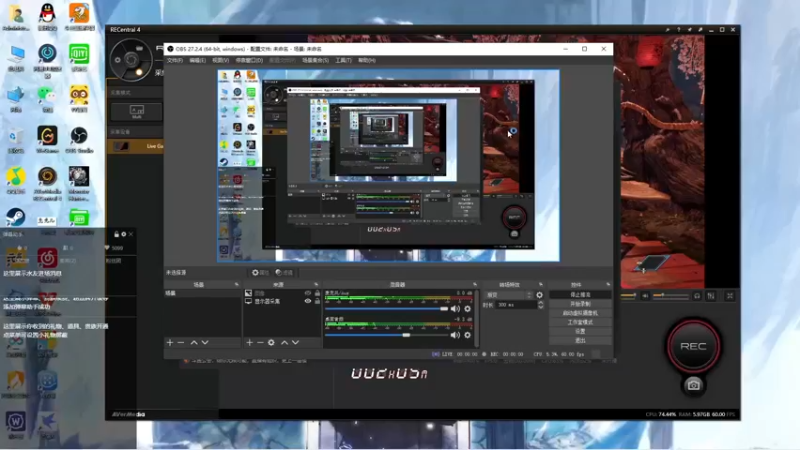Take a snapshot with RECentral camera button

(x=693, y=385)
